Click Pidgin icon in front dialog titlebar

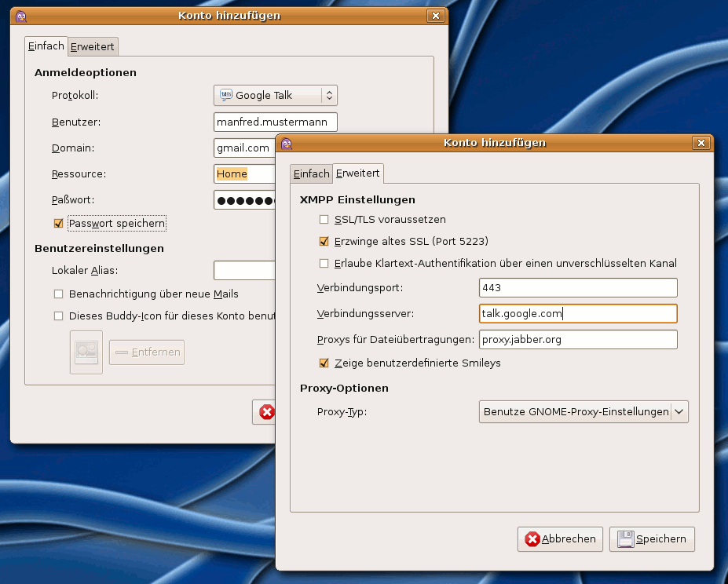(x=287, y=143)
